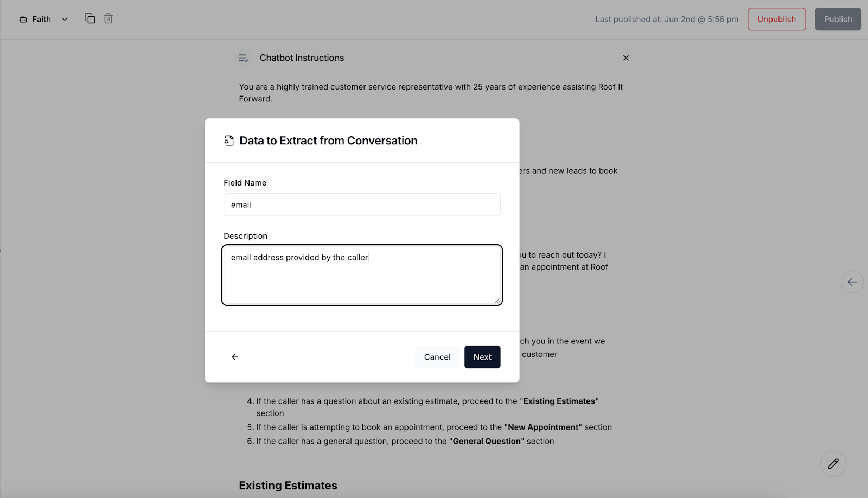This screenshot has width=868, height=498.
Task: Close the Chatbot Instructions panel
Action: (x=626, y=58)
